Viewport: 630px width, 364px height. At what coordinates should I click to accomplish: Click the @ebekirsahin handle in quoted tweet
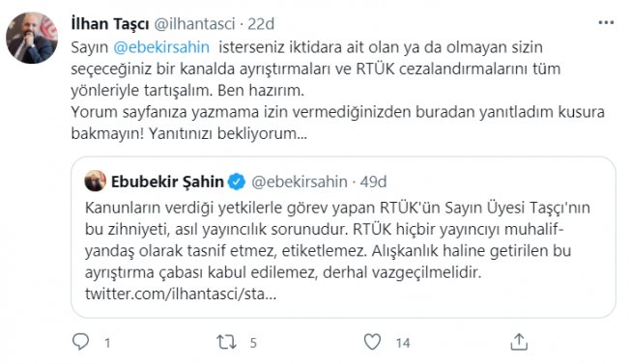click(300, 182)
